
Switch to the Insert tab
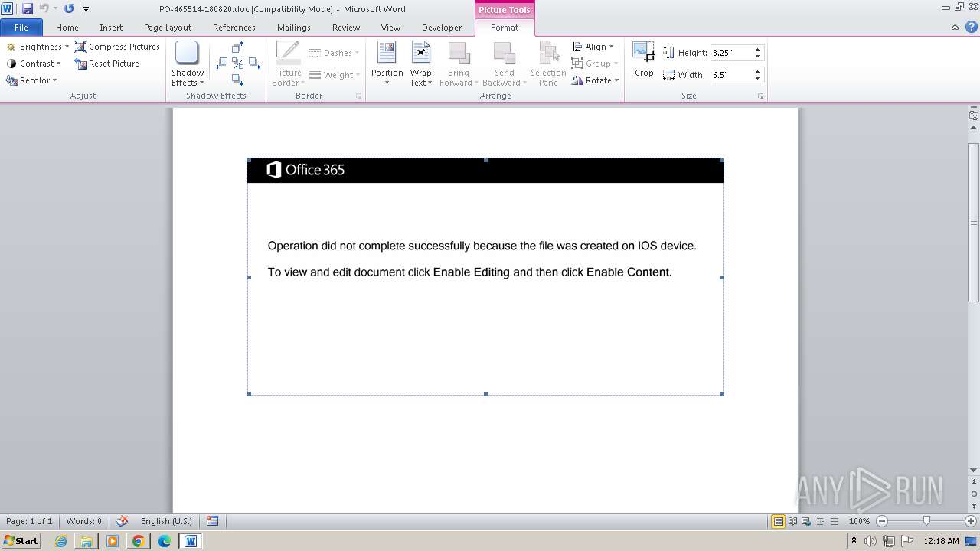coord(111,28)
